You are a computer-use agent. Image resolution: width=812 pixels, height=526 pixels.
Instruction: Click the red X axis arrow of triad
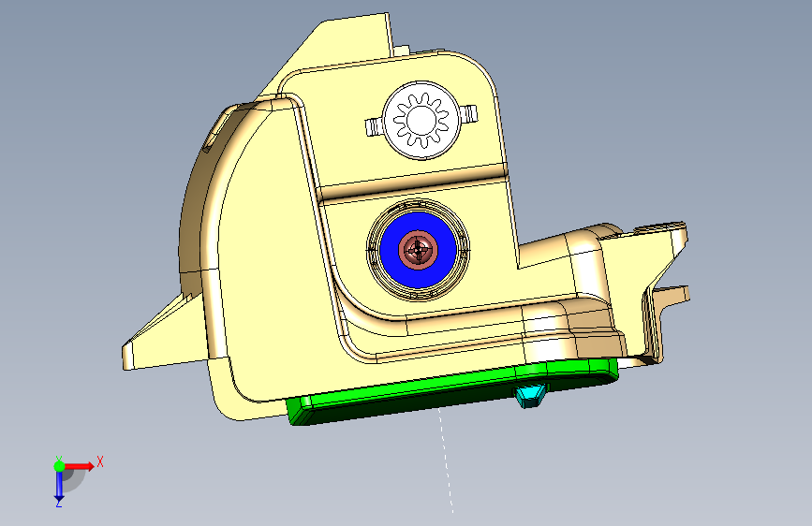[80, 466]
